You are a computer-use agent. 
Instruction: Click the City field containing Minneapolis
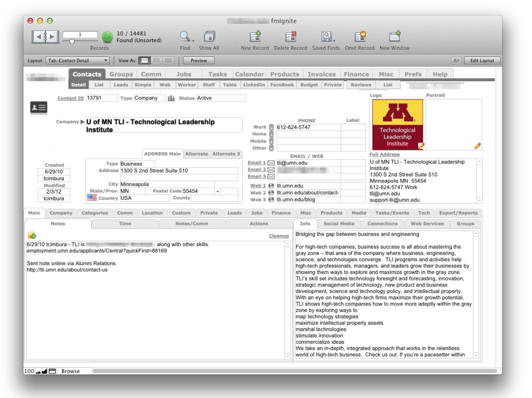point(167,184)
